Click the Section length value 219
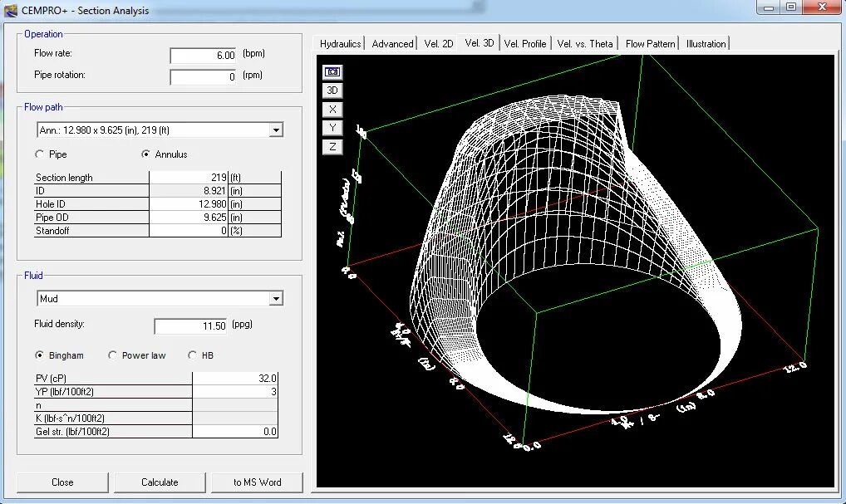Viewport: 846px width, 504px height. [189, 178]
